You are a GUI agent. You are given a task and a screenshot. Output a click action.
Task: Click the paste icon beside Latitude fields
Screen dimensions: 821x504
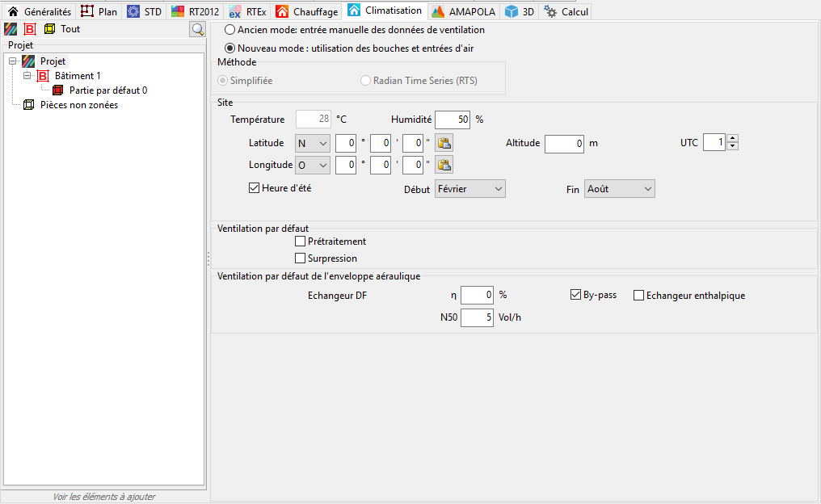coord(444,143)
